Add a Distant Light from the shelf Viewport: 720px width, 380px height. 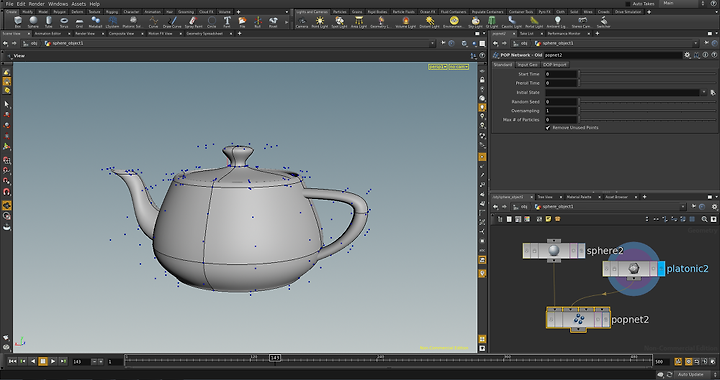(x=429, y=22)
